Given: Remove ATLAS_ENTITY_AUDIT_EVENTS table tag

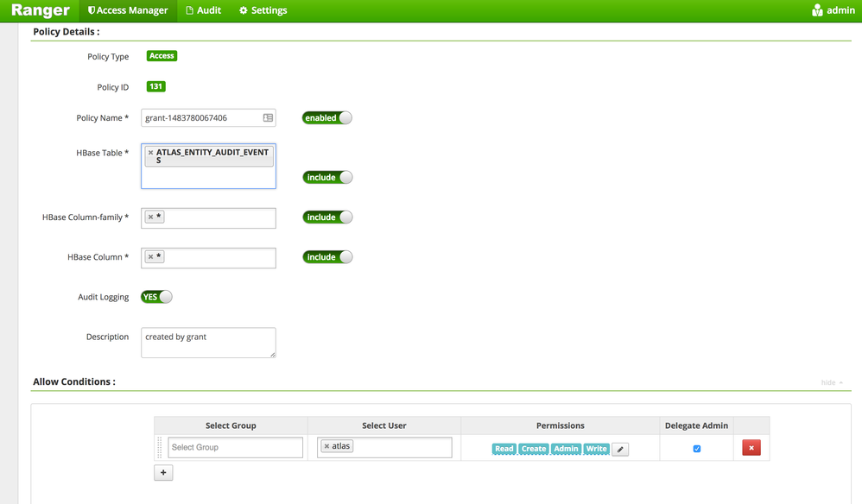Looking at the screenshot, I should point(150,153).
